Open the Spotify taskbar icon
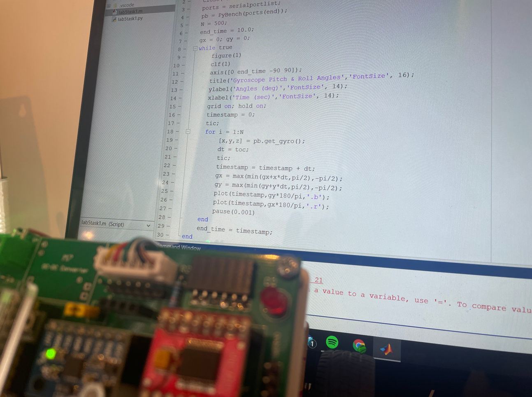 [x=332, y=342]
